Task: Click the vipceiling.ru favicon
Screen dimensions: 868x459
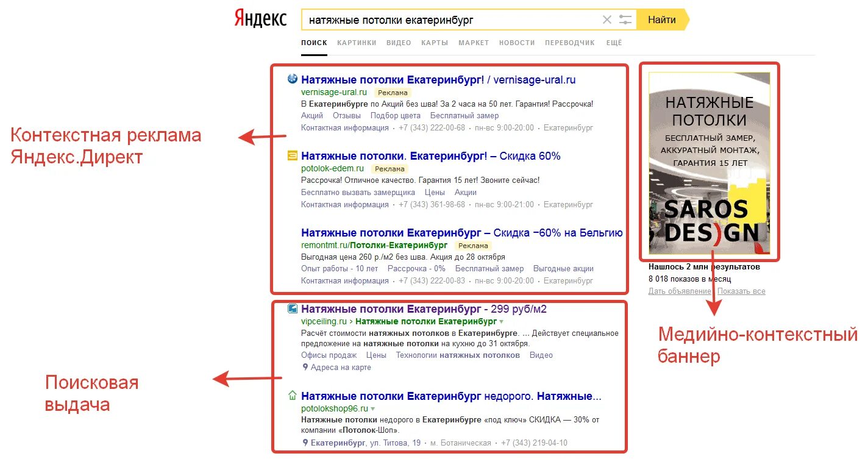Action: (292, 308)
